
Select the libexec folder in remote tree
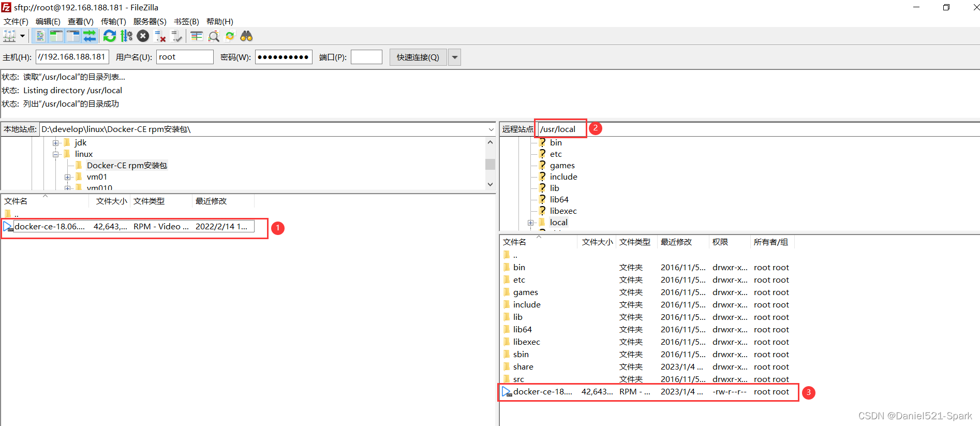563,211
